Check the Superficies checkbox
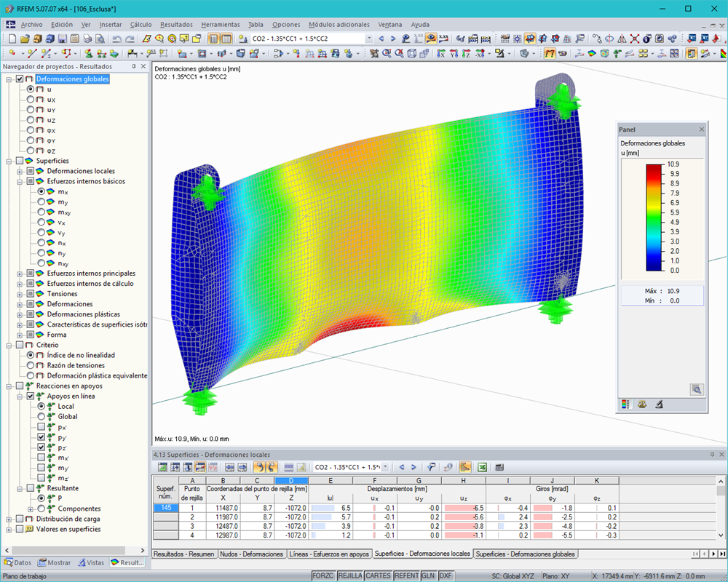This screenshot has height=582, width=728. point(20,161)
